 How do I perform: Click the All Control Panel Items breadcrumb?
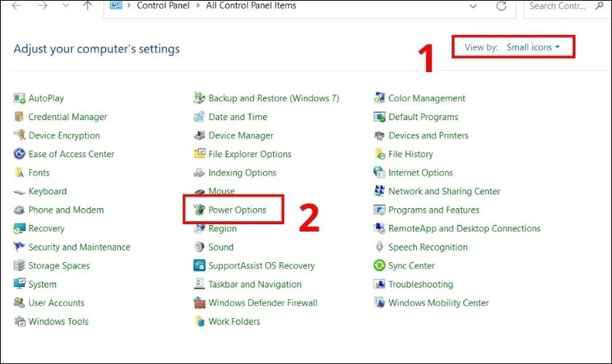pyautogui.click(x=251, y=6)
